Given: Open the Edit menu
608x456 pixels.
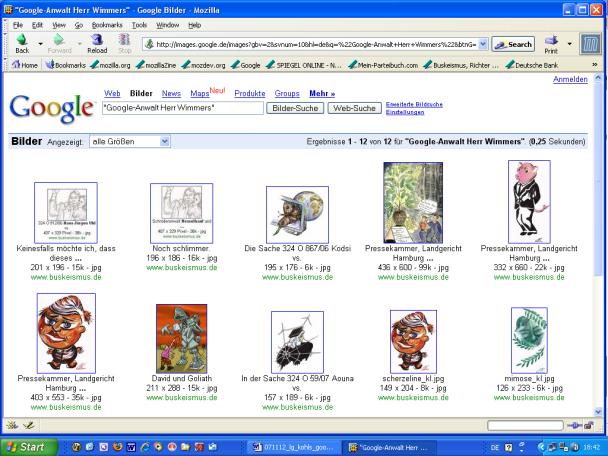Looking at the screenshot, I should coord(37,25).
